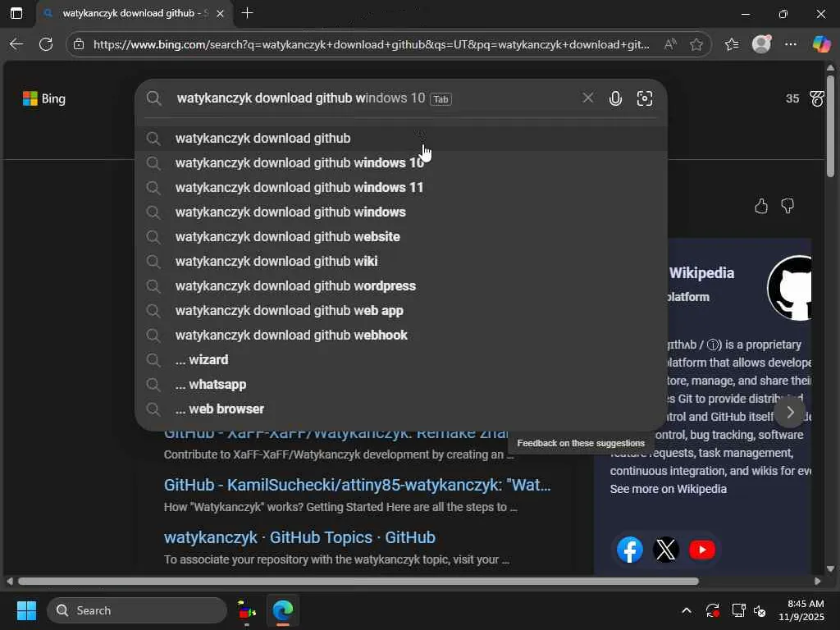Open a new tab
The height and width of the screenshot is (630, 840).
click(x=247, y=13)
